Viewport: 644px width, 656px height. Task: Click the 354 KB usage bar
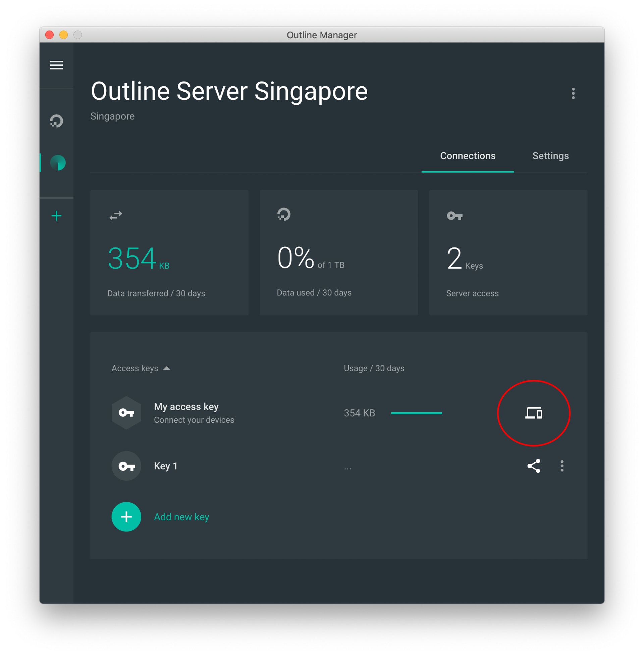416,413
